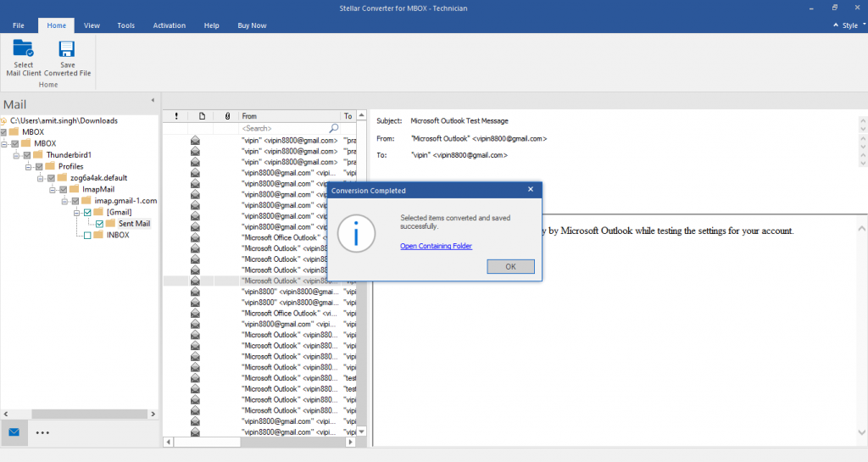Click the ImapMail folder icon

pos(75,189)
